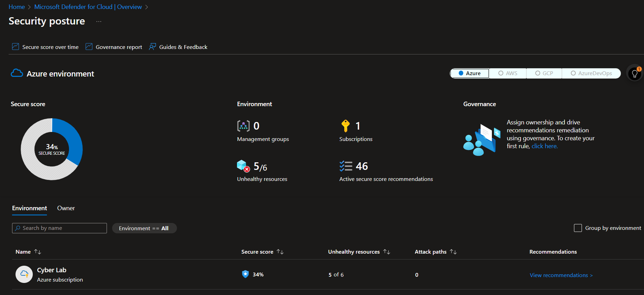The height and width of the screenshot is (295, 644).
Task: Open View recommendations link
Action: (561, 275)
